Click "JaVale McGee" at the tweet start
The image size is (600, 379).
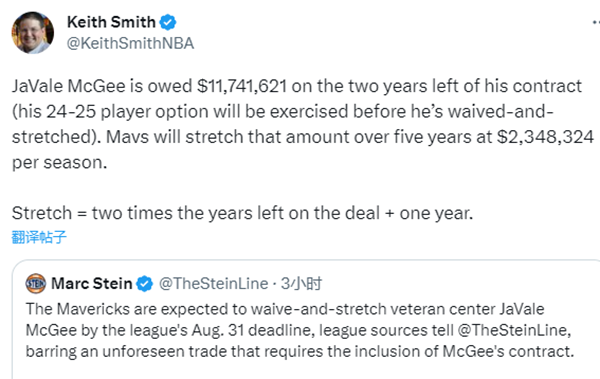68,86
